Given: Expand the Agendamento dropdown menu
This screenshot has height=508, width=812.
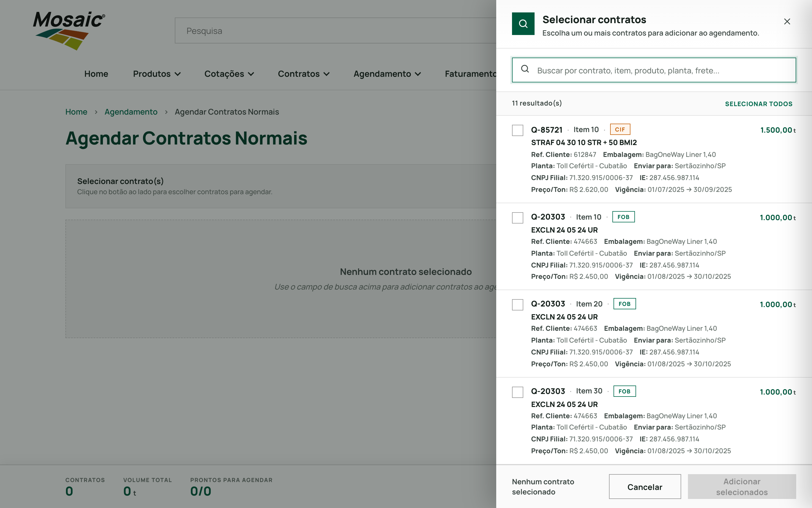Looking at the screenshot, I should [x=387, y=74].
